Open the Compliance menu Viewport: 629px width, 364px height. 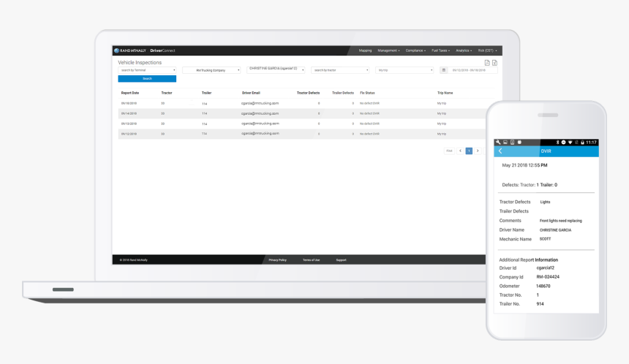(x=417, y=50)
